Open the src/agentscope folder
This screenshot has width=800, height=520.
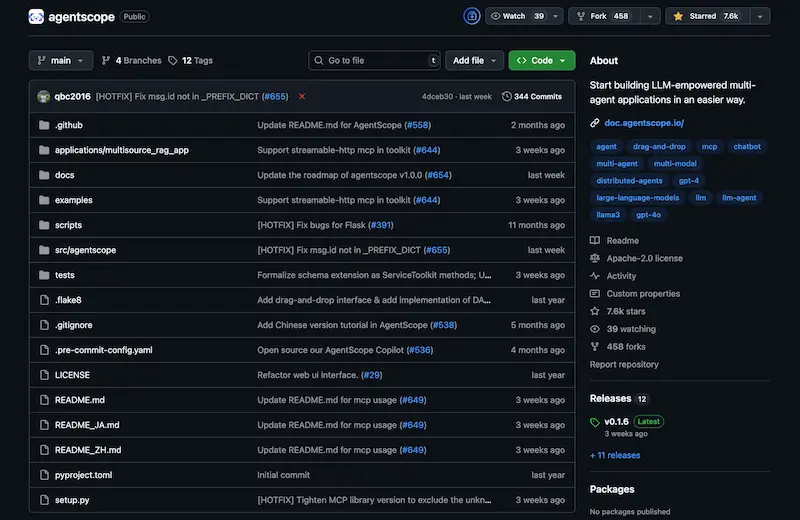tap(85, 250)
